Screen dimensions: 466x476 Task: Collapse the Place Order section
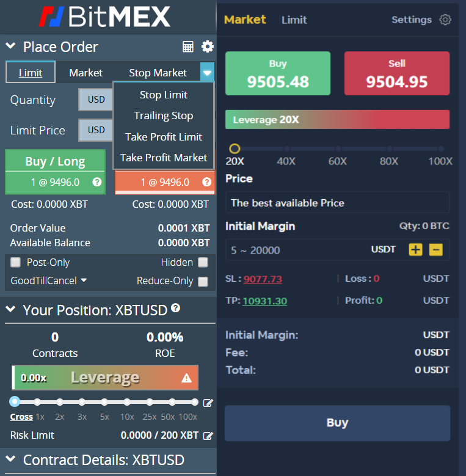pyautogui.click(x=10, y=46)
